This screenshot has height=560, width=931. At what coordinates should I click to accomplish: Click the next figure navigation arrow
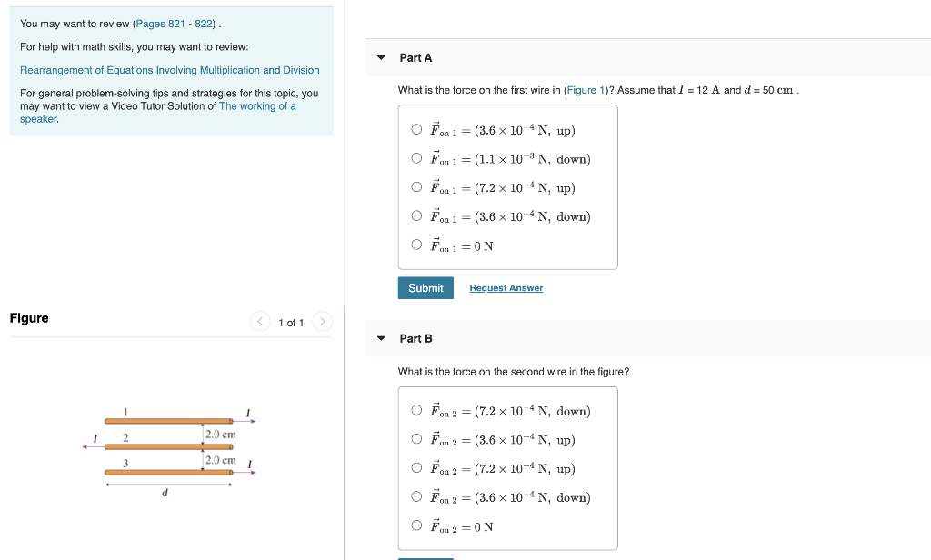pyautogui.click(x=323, y=321)
